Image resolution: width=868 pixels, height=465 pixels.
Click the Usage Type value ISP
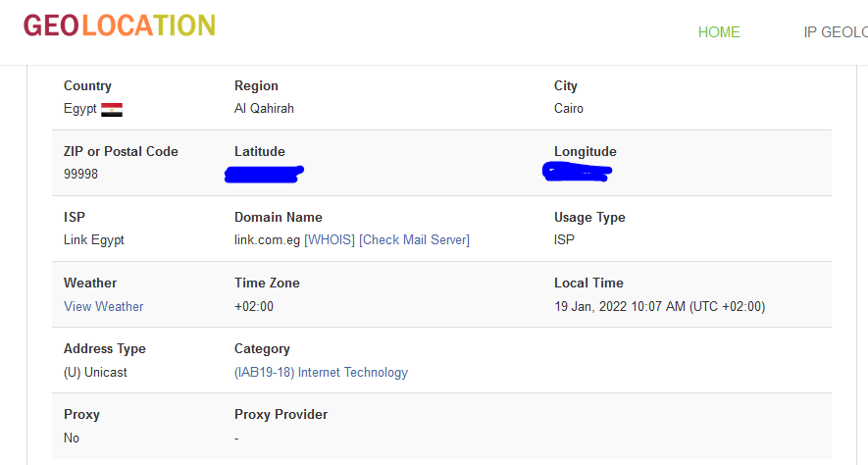coord(564,240)
